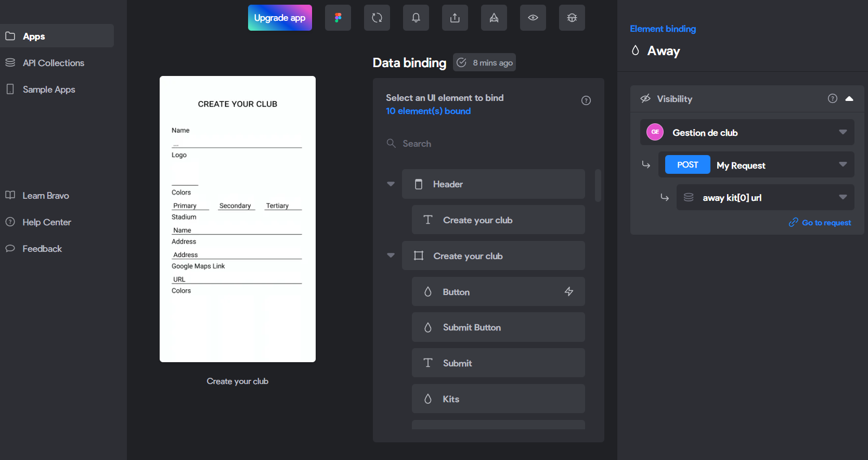Collapse the Header tree group

[x=391, y=184]
